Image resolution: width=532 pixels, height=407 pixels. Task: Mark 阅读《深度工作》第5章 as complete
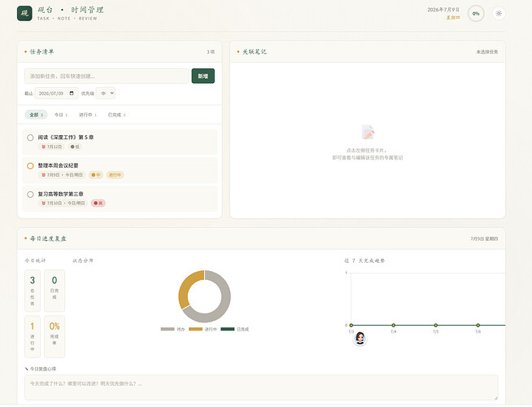coord(30,138)
